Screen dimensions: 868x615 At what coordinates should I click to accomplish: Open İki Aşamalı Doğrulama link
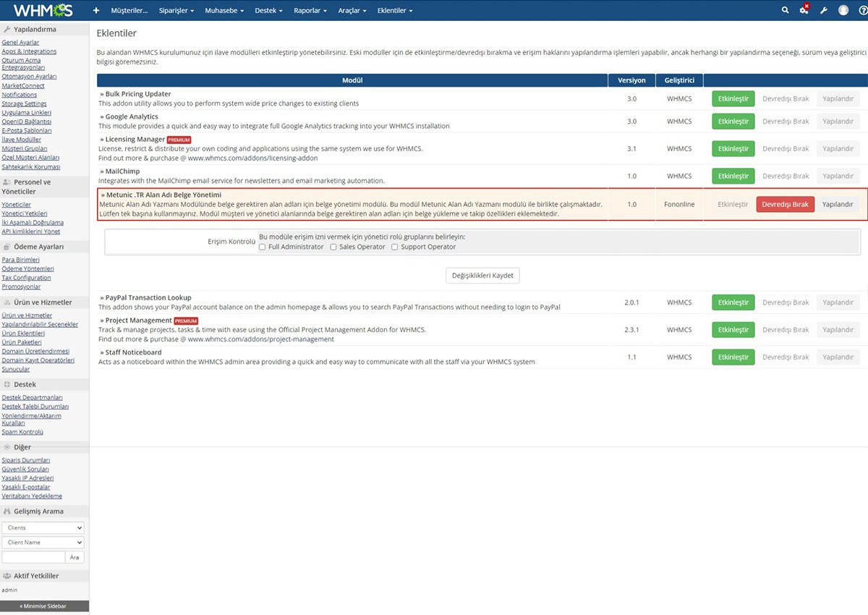tap(33, 223)
